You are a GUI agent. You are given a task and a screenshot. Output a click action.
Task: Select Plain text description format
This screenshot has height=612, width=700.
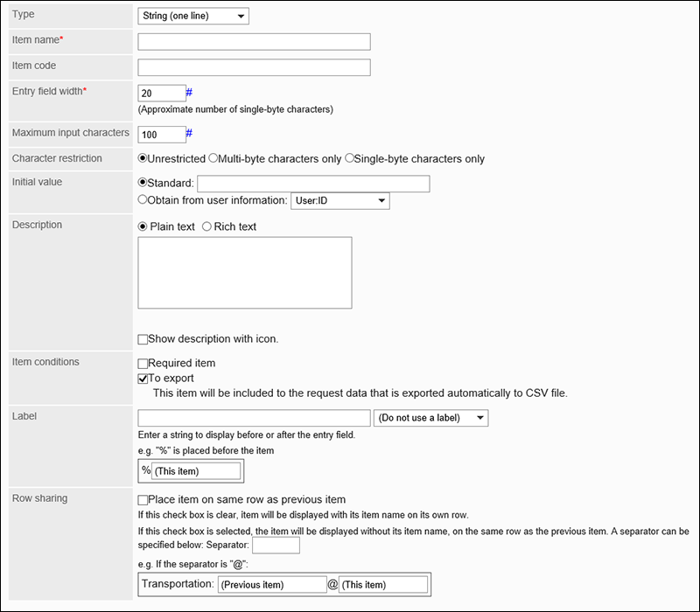pos(143,226)
